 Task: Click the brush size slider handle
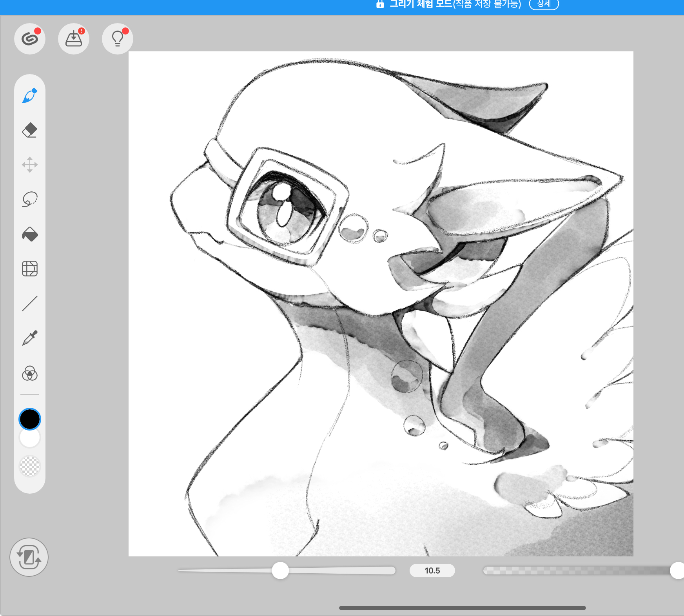280,571
